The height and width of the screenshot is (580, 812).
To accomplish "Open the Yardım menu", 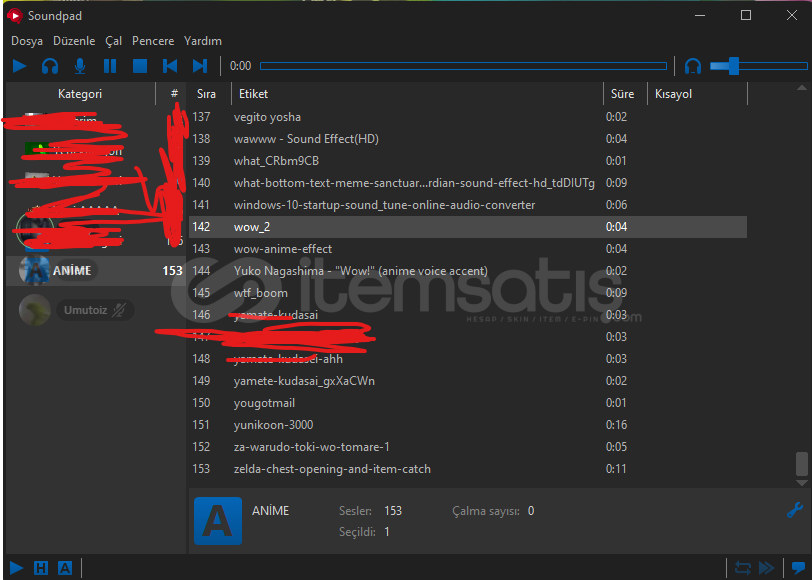I will coord(202,41).
